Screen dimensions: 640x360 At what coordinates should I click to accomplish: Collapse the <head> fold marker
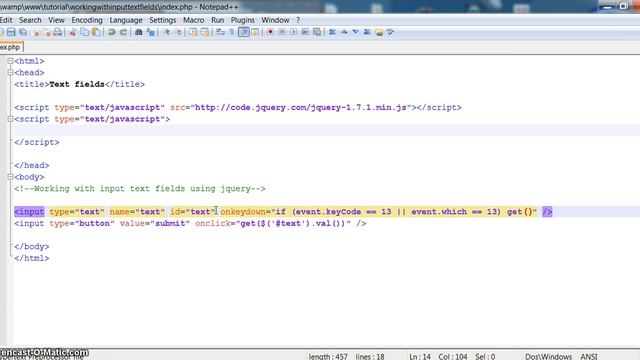pos(10,72)
